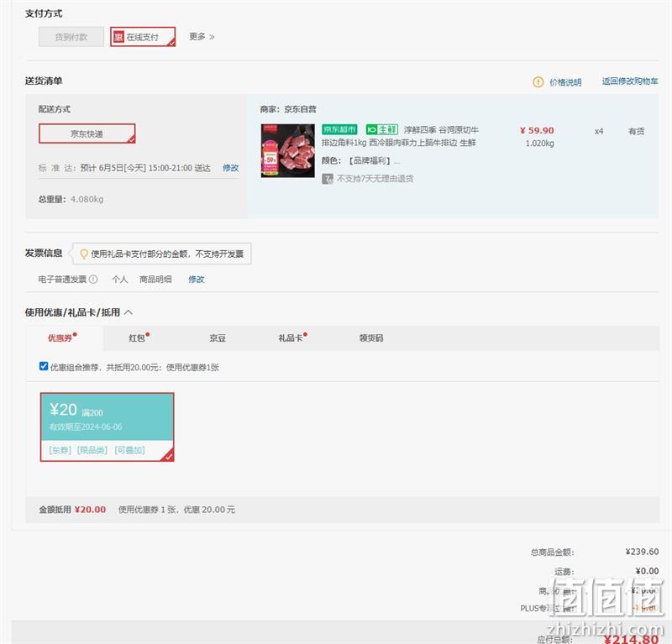Click the 价格说明 info icon
This screenshot has width=672, height=644.
tap(538, 81)
